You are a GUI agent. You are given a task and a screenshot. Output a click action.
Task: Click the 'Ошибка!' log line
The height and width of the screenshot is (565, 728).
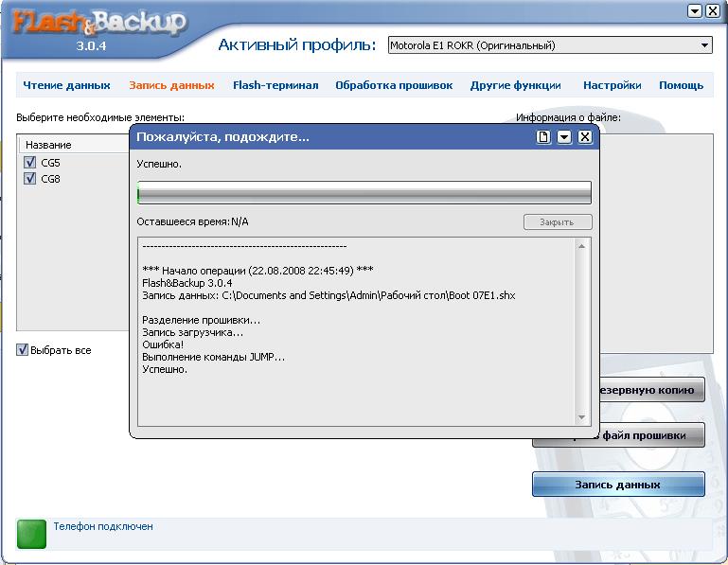tap(163, 344)
